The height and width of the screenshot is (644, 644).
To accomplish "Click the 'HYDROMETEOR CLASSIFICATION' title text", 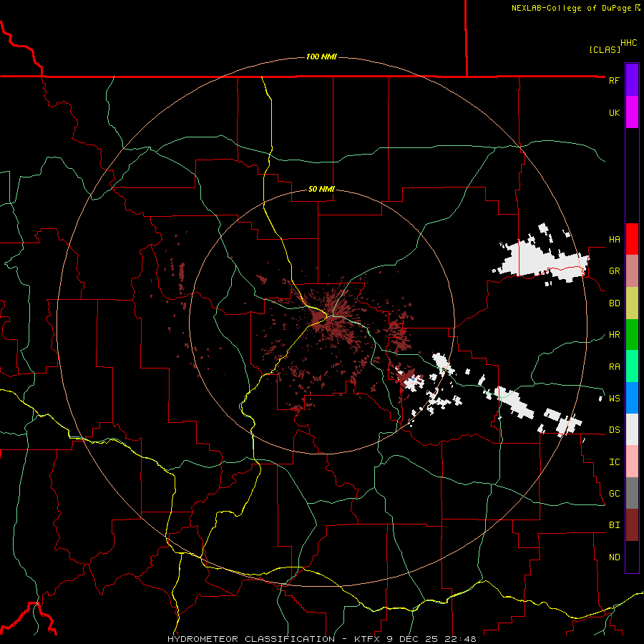I will pos(251,639).
